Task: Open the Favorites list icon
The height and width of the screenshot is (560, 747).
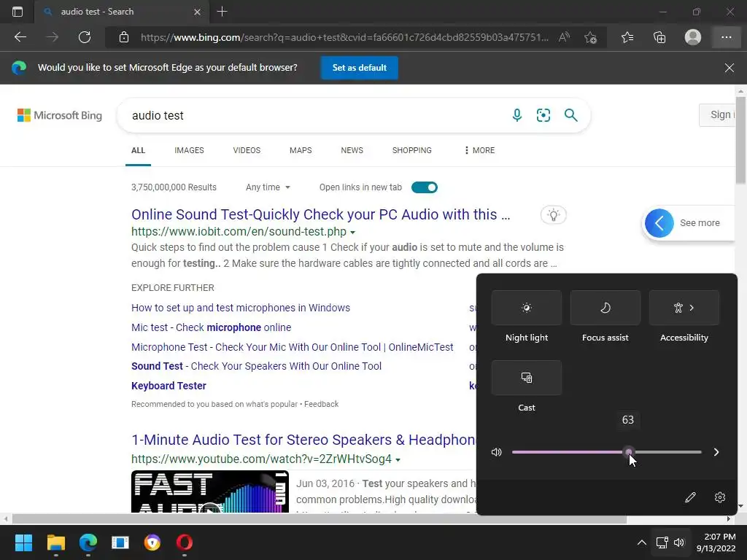Action: coord(627,37)
